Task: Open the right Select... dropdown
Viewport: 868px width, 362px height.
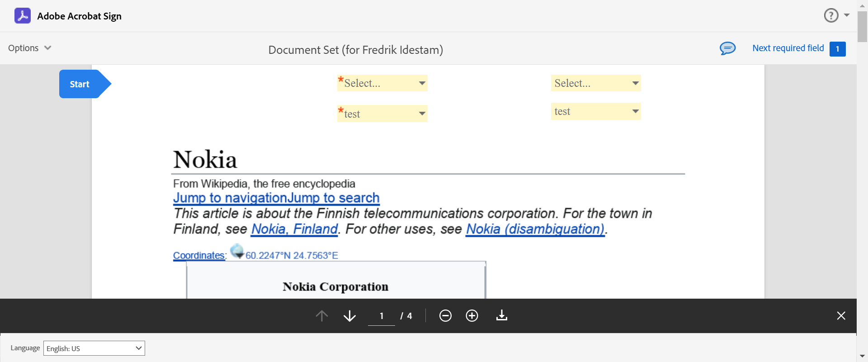Action: 596,83
